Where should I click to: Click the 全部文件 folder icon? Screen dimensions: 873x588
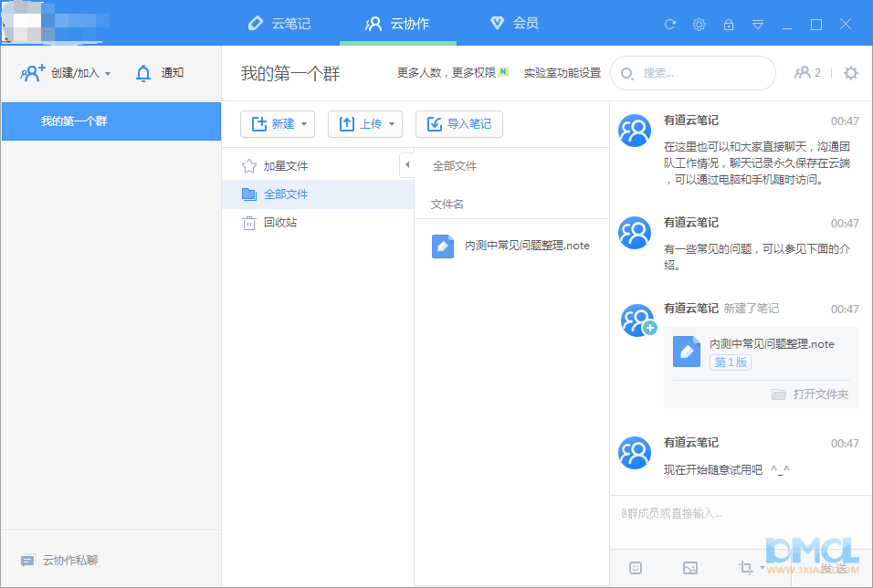[x=249, y=194]
